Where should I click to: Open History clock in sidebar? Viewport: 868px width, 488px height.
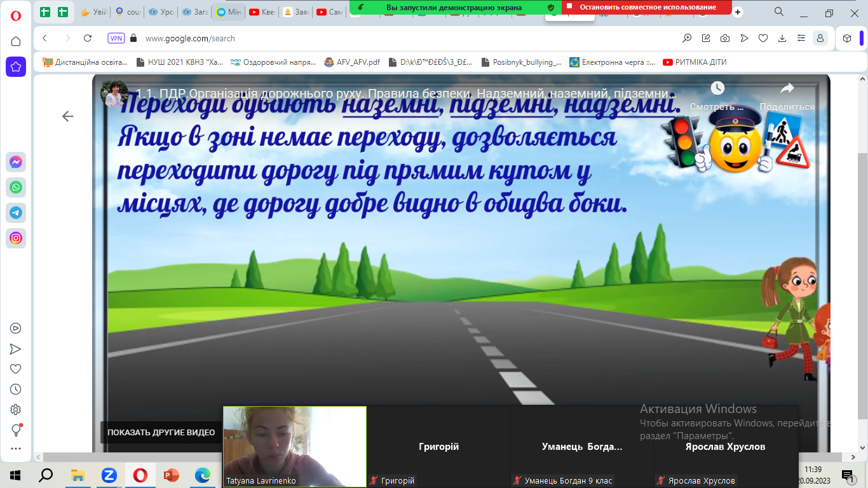tap(16, 390)
